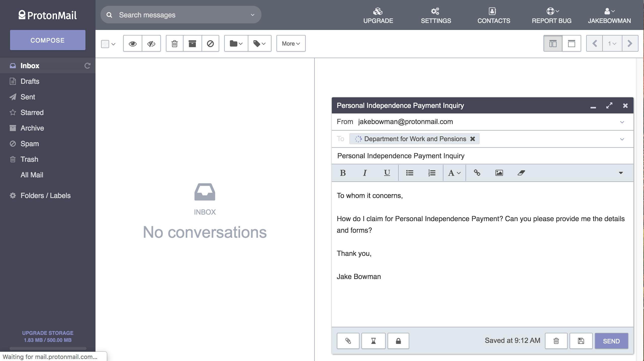Image resolution: width=644 pixels, height=361 pixels.
Task: Open the Drafts folder
Action: point(30,81)
